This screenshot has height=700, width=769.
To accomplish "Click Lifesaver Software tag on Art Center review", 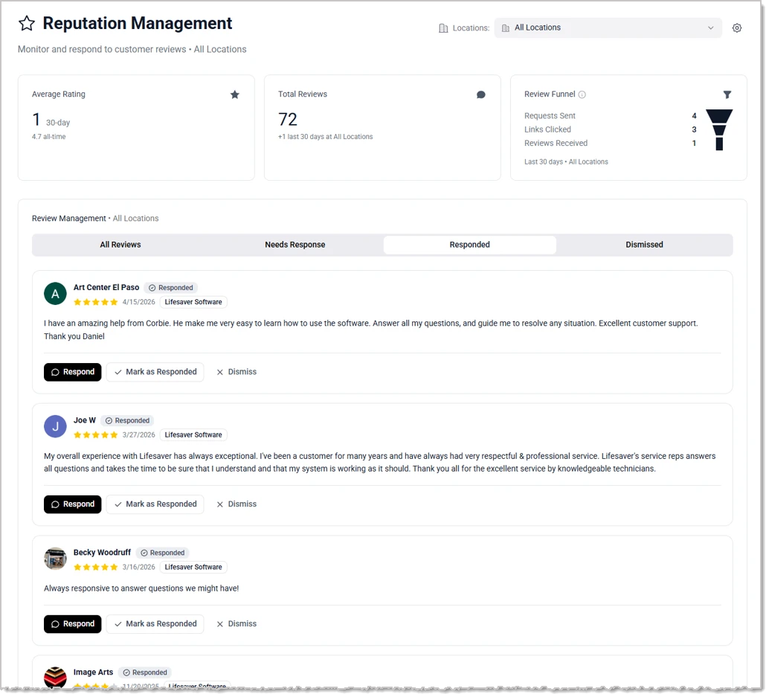I will (x=194, y=304).
